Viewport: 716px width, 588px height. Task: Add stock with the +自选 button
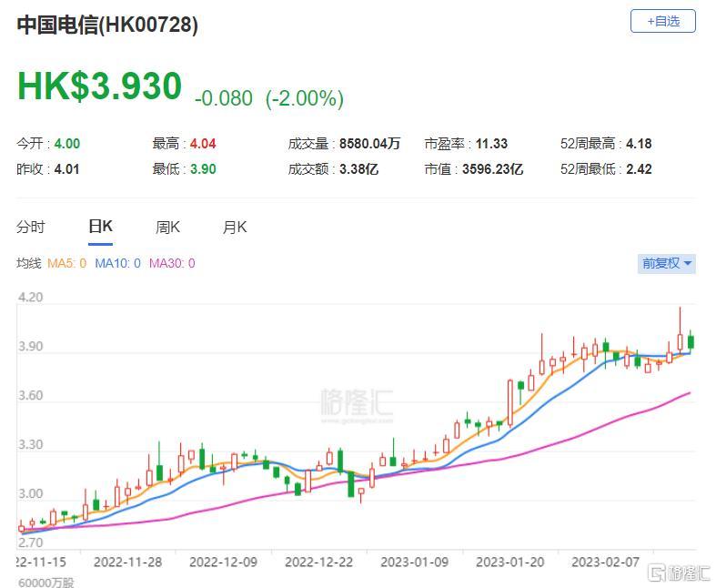click(662, 22)
